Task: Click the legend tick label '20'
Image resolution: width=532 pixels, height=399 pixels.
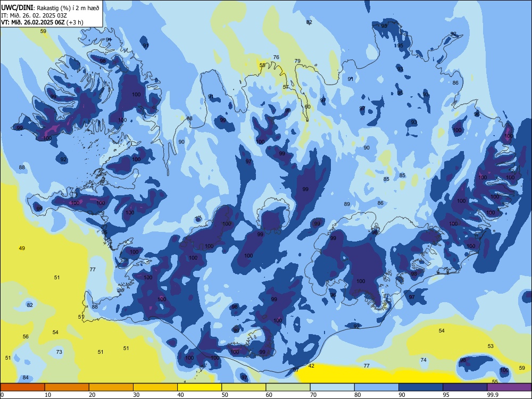Action: [x=92, y=395]
